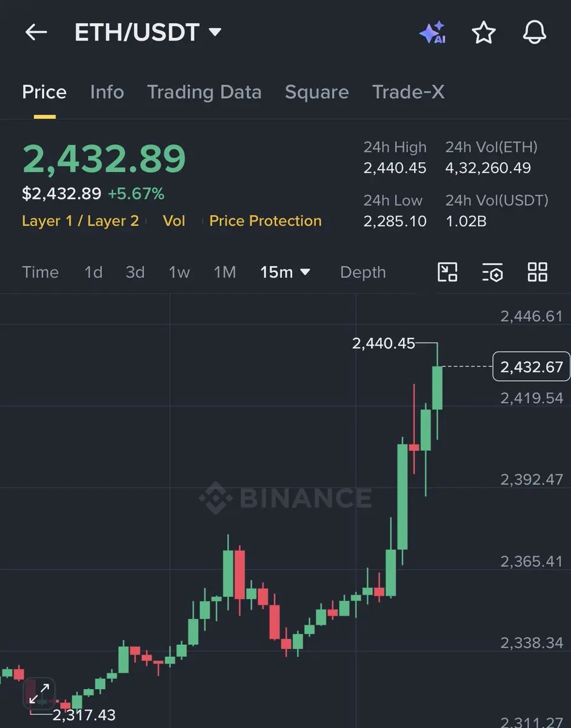Open chart indicator settings icon
The image size is (571, 728).
(492, 272)
